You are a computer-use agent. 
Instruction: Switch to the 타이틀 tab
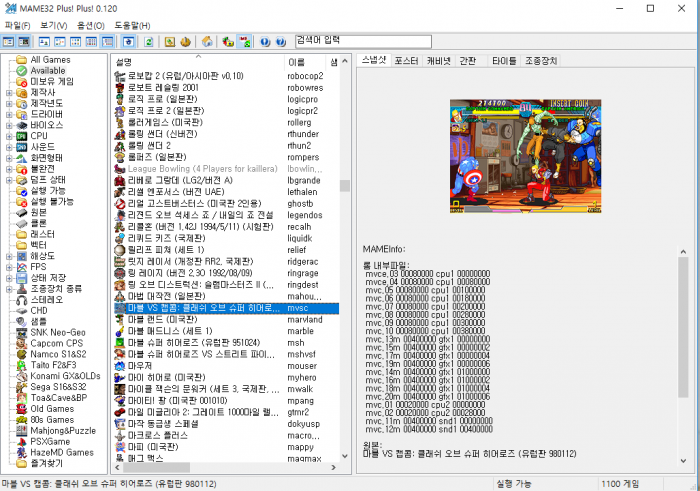click(504, 61)
